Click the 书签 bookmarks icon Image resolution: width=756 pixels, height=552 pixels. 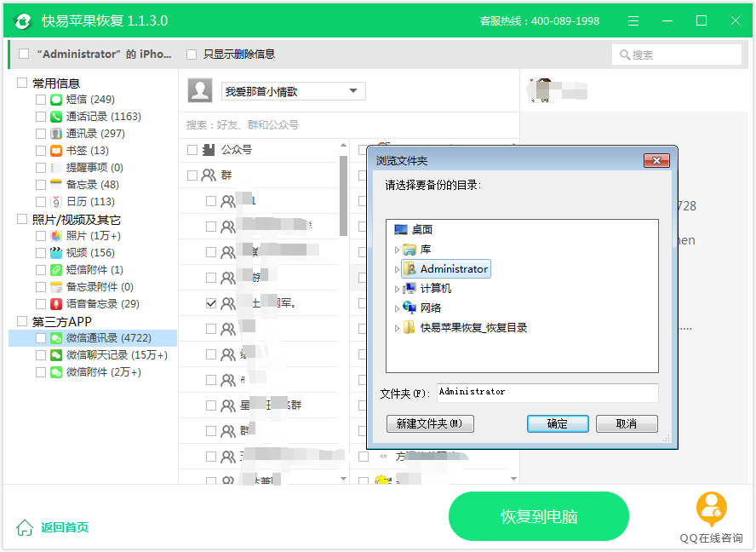click(56, 151)
